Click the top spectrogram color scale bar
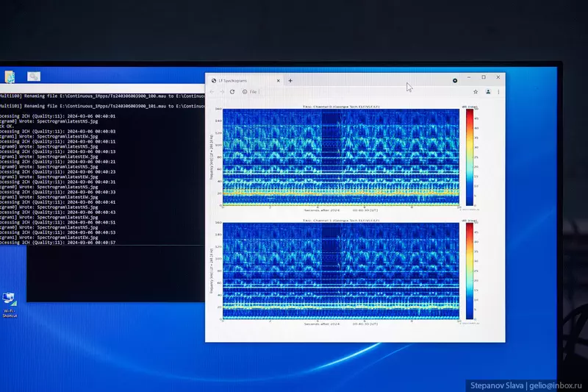This screenshot has width=588, height=392. click(x=468, y=157)
